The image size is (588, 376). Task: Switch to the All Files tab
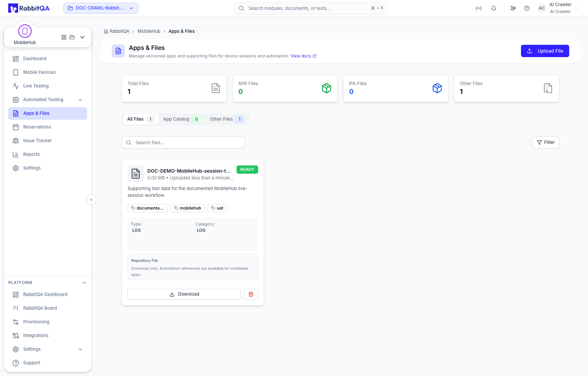tap(141, 119)
